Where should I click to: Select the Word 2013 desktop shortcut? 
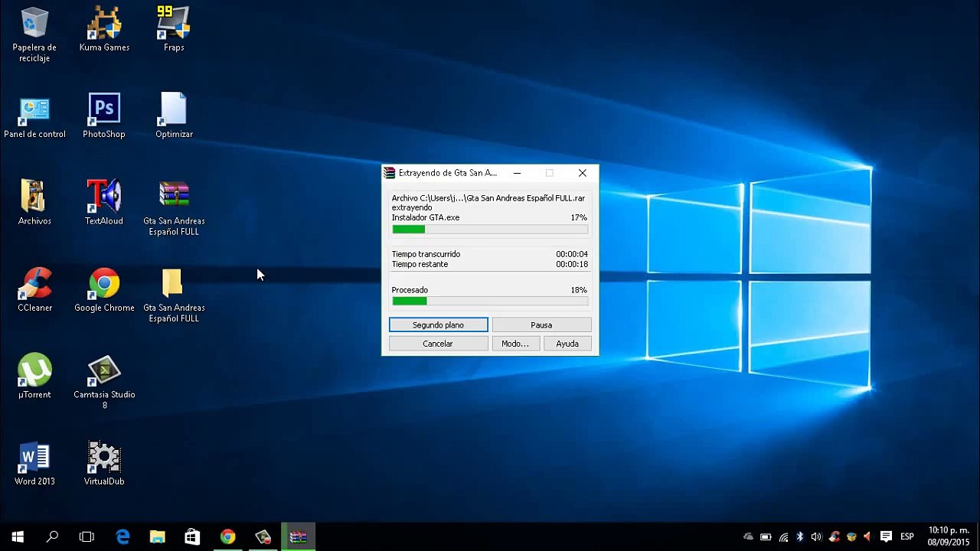[34, 464]
